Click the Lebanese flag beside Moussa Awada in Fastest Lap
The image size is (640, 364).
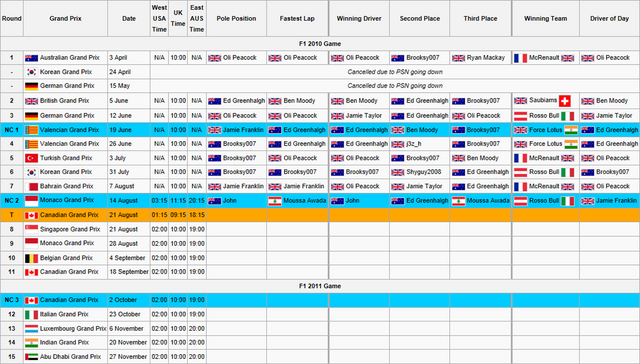tap(275, 201)
